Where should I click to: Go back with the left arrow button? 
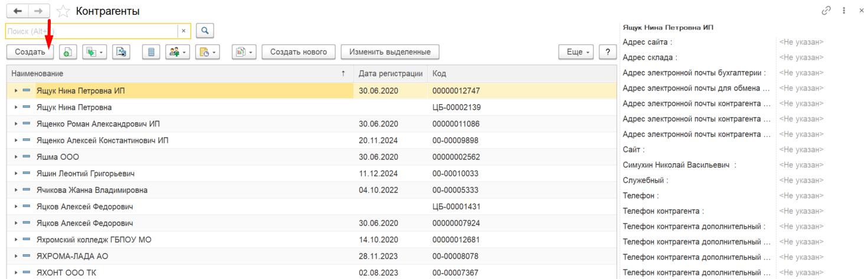[x=18, y=11]
